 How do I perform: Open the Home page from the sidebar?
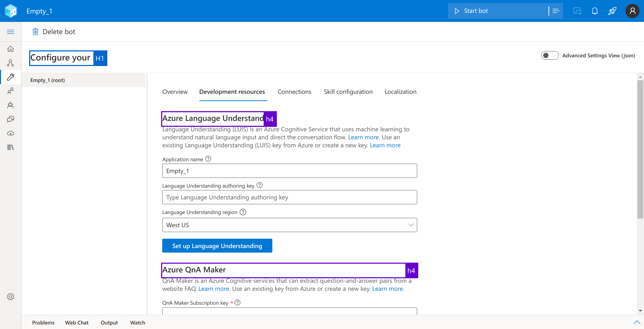coord(10,49)
